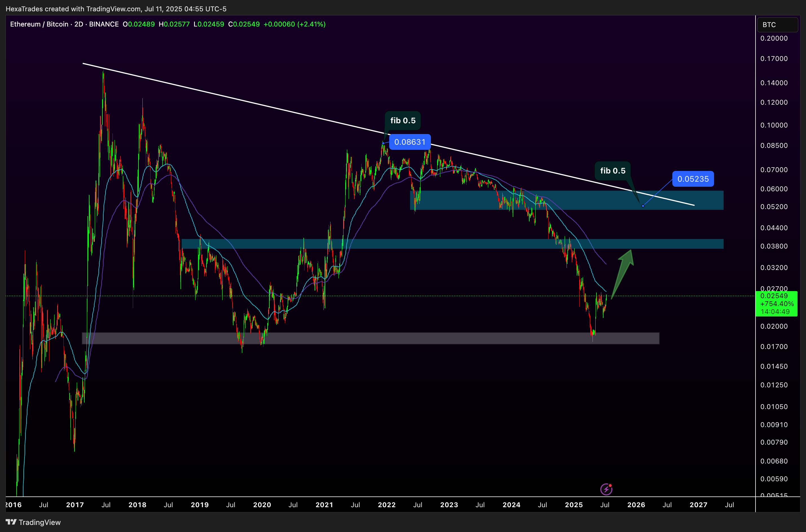This screenshot has width=806, height=532.
Task: Click the change value +0.00060 (+2.41%)
Action: tap(294, 24)
